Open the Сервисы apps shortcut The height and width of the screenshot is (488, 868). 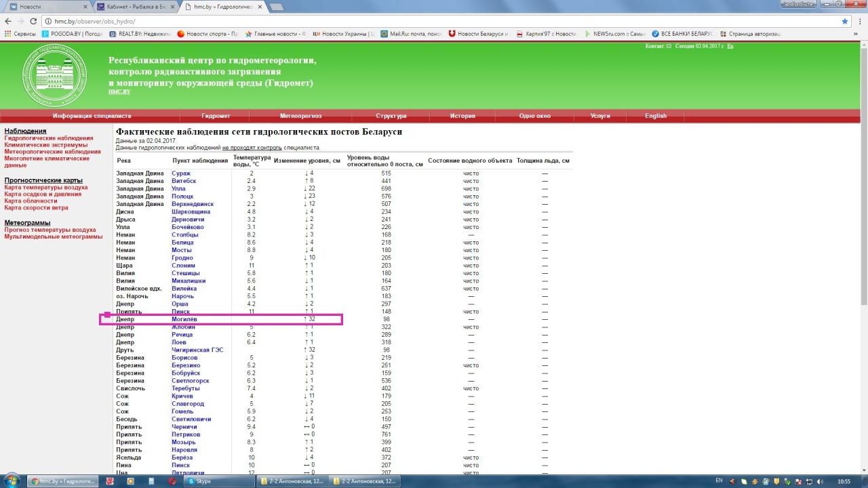click(x=20, y=33)
